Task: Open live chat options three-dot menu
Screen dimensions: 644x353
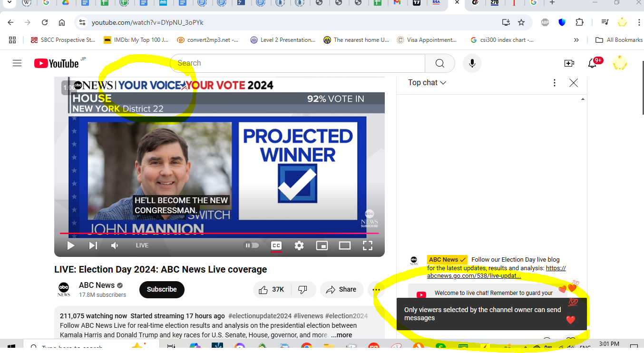Action: click(x=554, y=83)
